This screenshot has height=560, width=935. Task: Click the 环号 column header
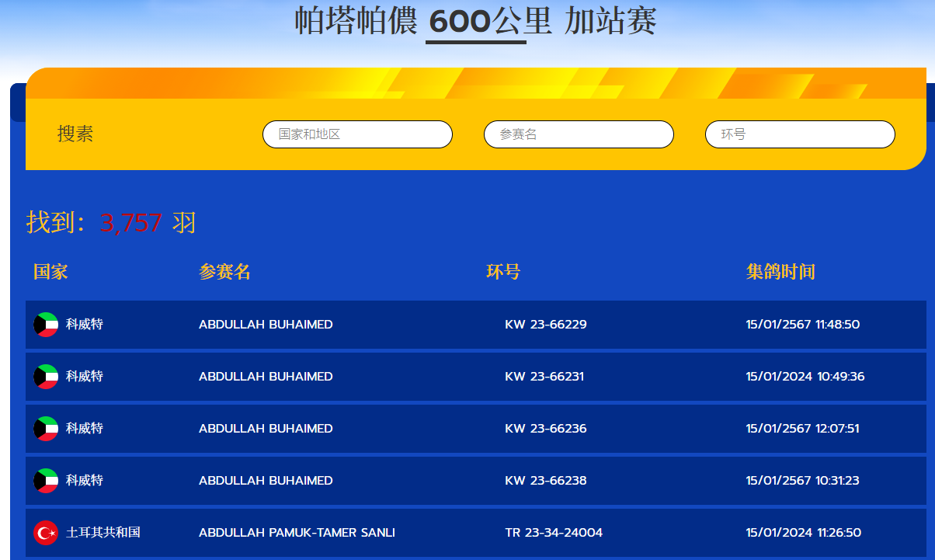pos(503,272)
